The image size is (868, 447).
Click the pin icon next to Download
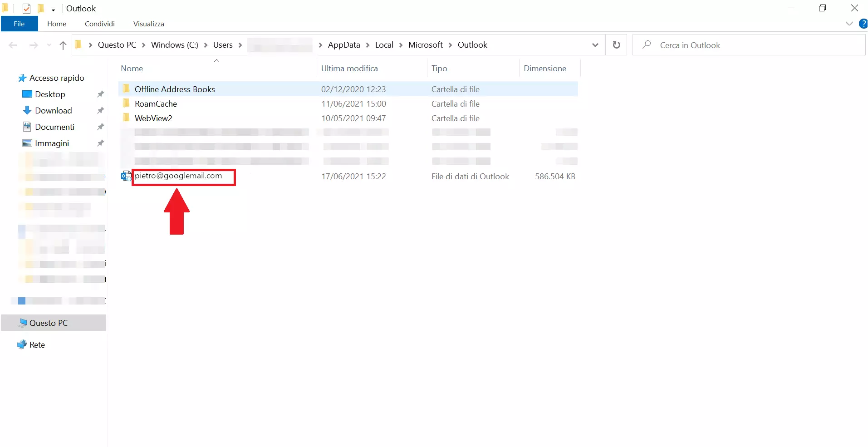[101, 110]
